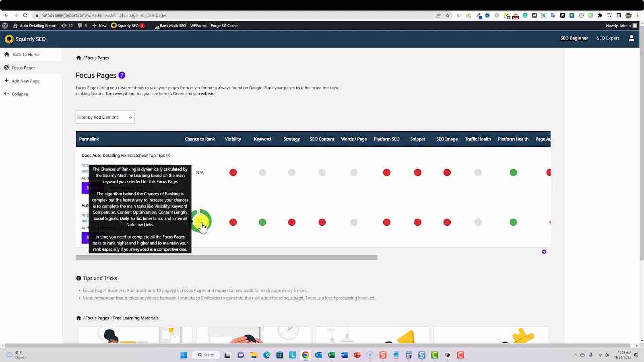Image resolution: width=644 pixels, height=362 pixels.
Task: Open the user profile icon in Squirrly header
Action: click(x=631, y=38)
